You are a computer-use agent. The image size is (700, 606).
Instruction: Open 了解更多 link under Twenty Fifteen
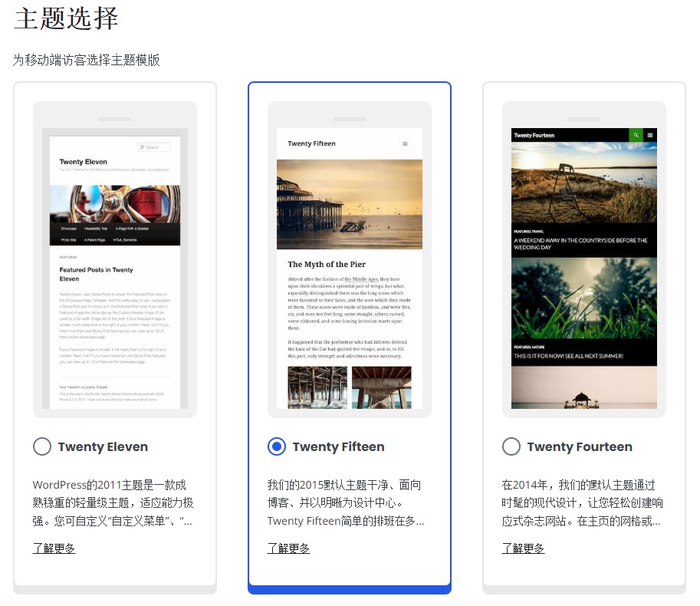pyautogui.click(x=288, y=548)
